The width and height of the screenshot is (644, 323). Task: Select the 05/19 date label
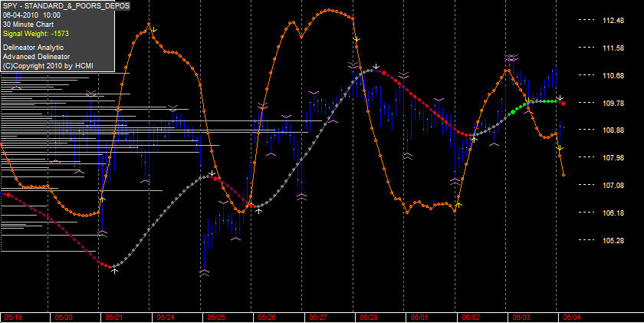point(14,318)
